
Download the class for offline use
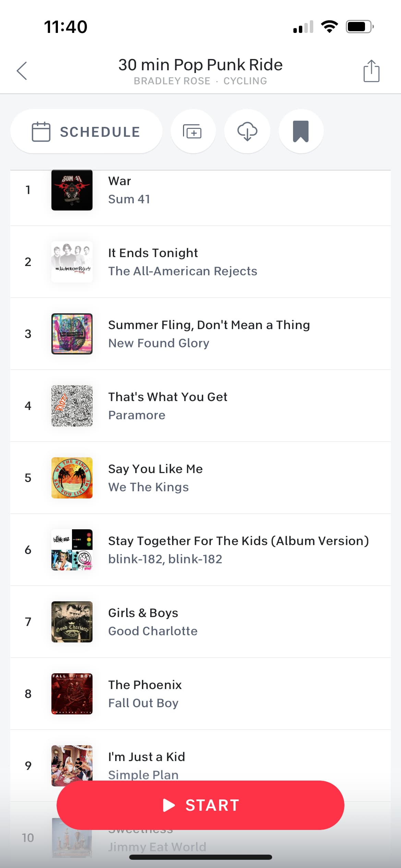[247, 131]
